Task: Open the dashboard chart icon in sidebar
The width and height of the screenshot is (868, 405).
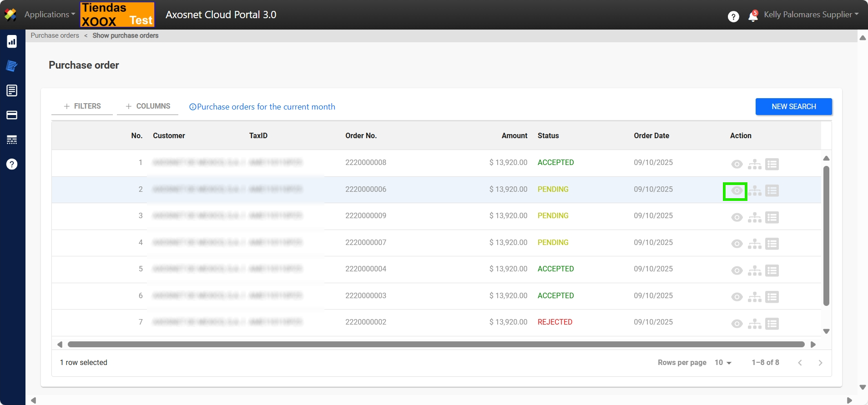Action: (12, 41)
